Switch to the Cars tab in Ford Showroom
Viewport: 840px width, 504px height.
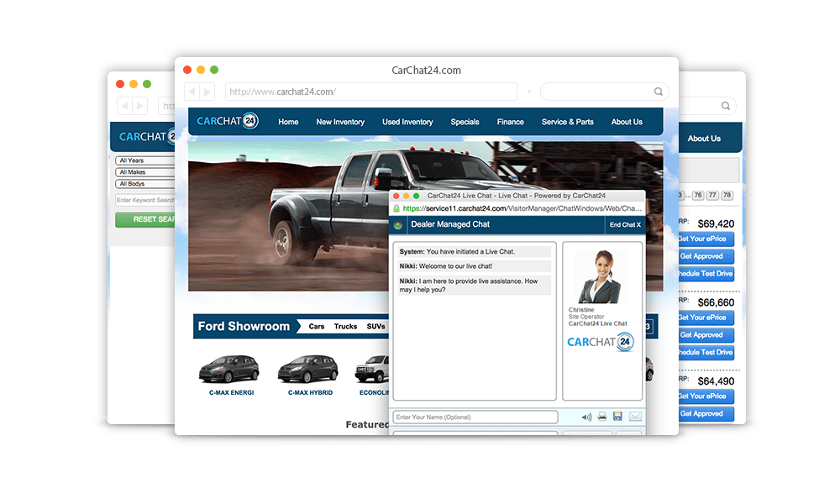point(316,326)
